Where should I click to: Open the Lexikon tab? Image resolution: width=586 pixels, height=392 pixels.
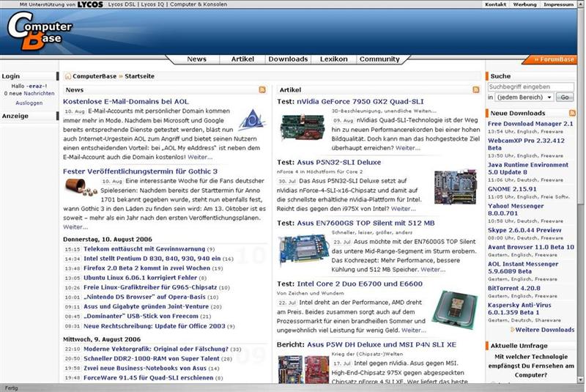[334, 59]
